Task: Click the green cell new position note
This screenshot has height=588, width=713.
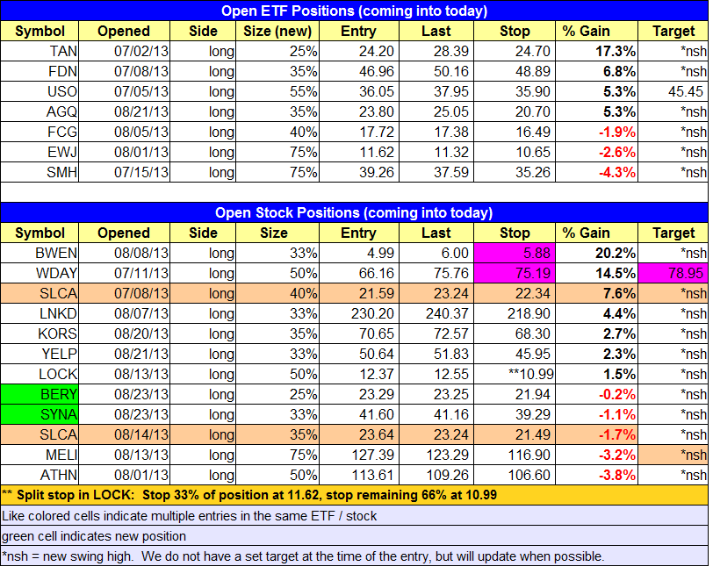Action: click(x=354, y=535)
